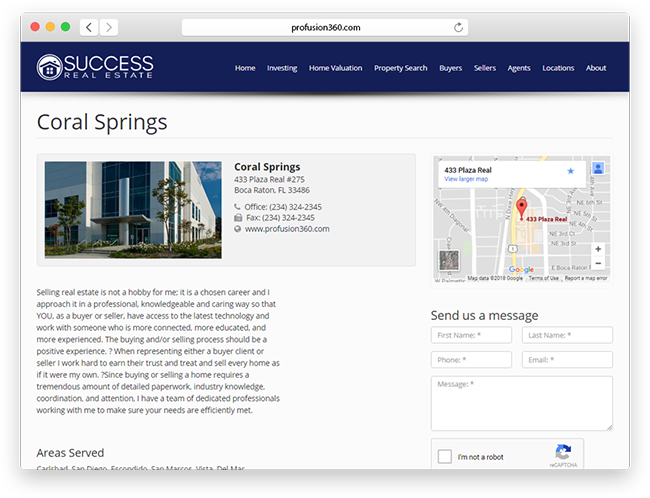The height and width of the screenshot is (498, 650).
Task: Select Sellers from the navigation
Action: pyautogui.click(x=485, y=68)
